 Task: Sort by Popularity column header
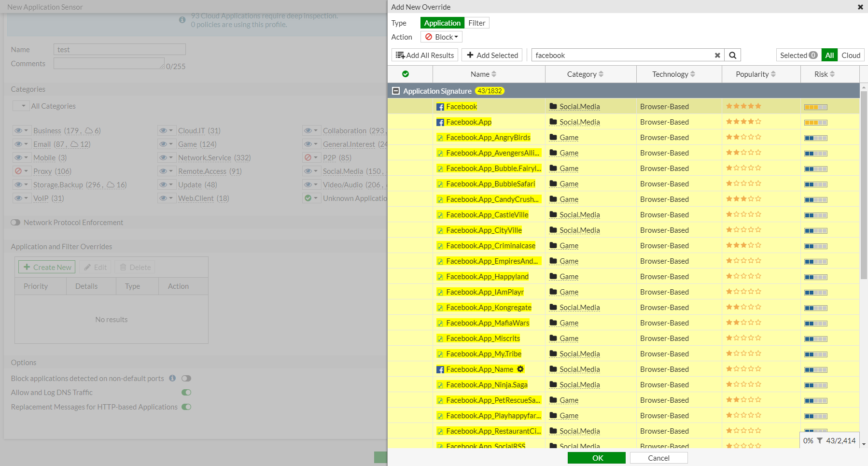pos(761,74)
